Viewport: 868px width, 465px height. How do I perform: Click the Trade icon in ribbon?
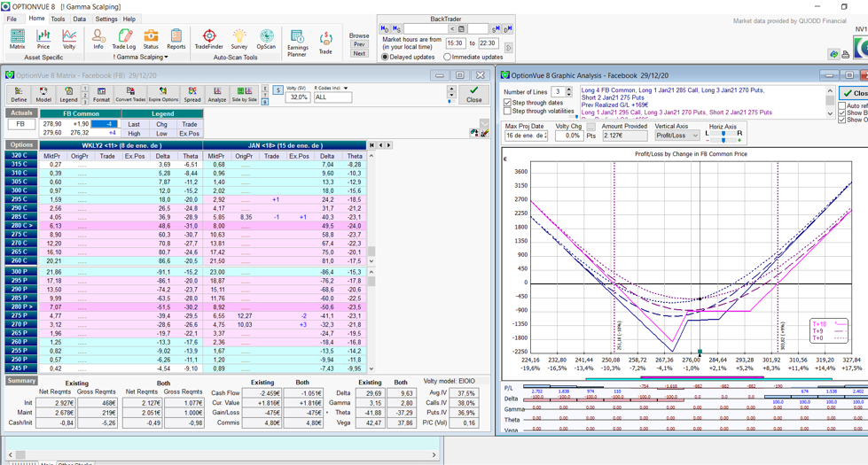(325, 43)
